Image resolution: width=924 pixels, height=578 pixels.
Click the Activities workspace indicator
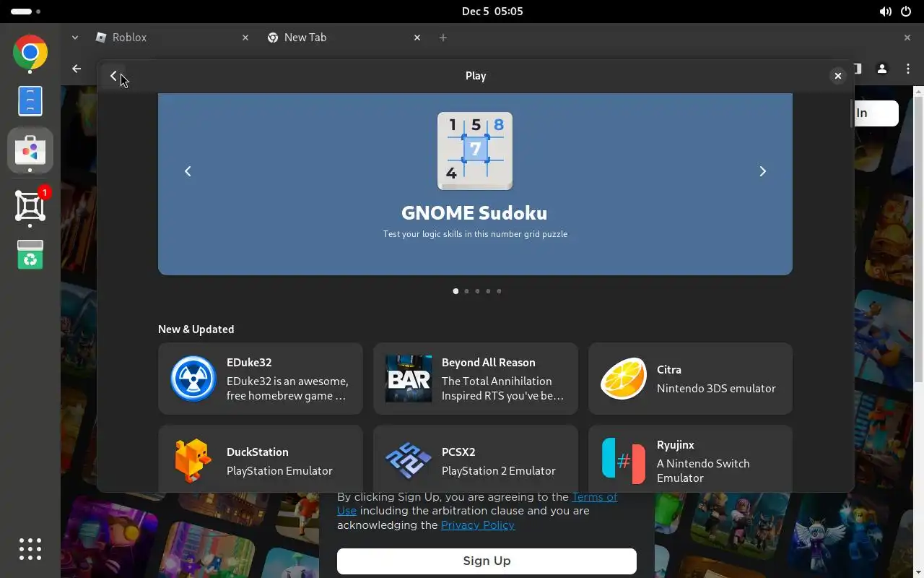click(25, 12)
